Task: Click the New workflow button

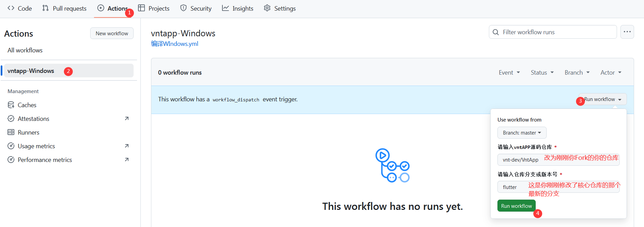Action: pyautogui.click(x=112, y=33)
